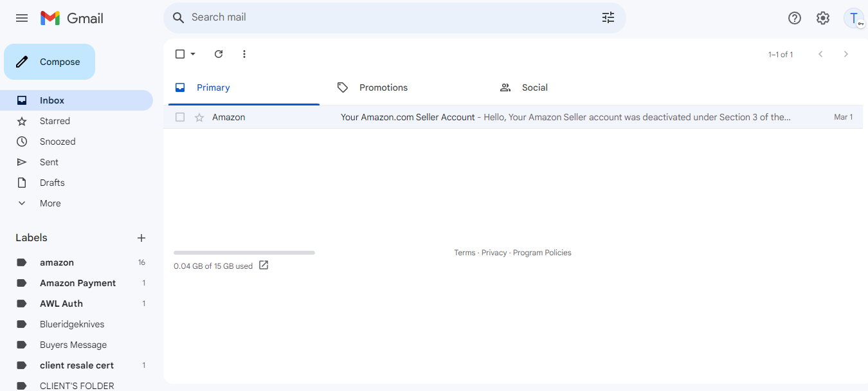The image size is (868, 391).
Task: Go to older messages arrow
Action: coord(846,54)
